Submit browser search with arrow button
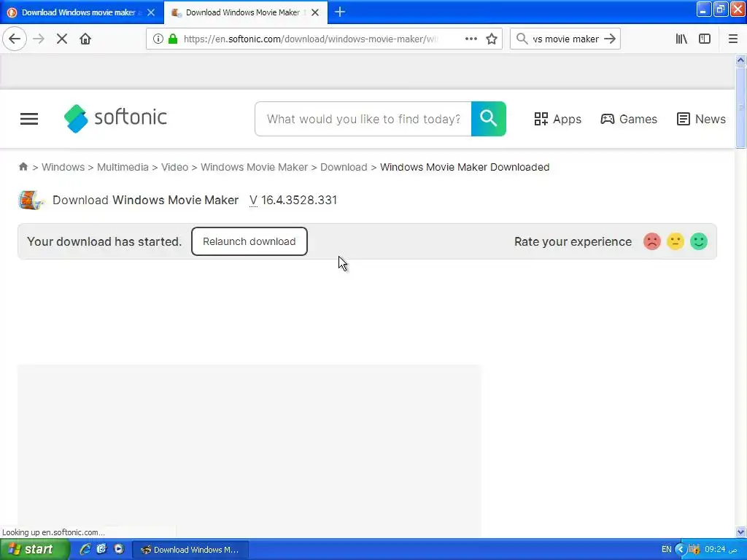 point(610,39)
